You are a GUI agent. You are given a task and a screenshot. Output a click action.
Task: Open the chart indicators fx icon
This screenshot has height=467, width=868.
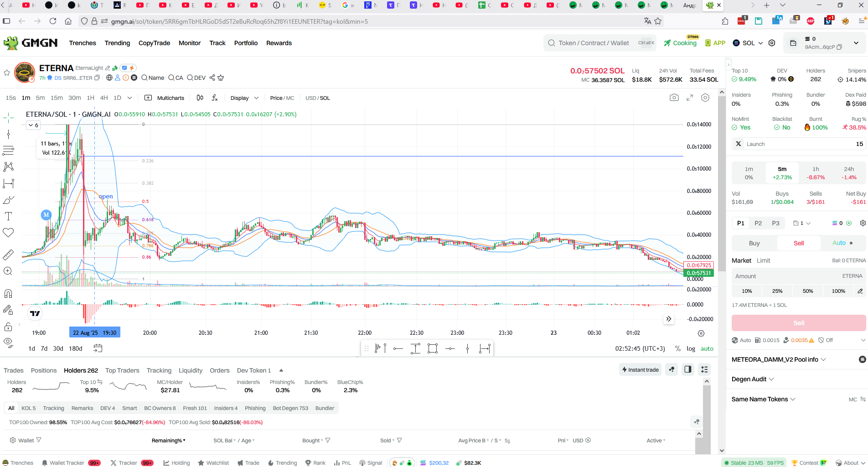point(215,98)
